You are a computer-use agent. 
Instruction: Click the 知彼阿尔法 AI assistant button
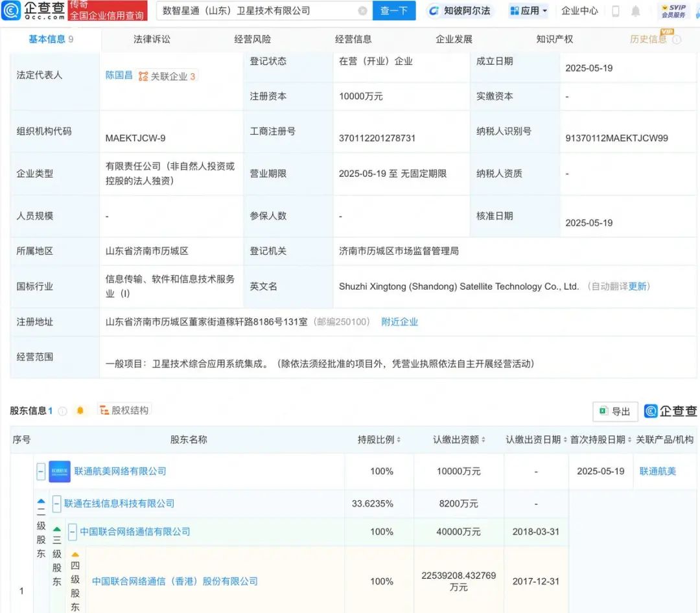pos(460,11)
